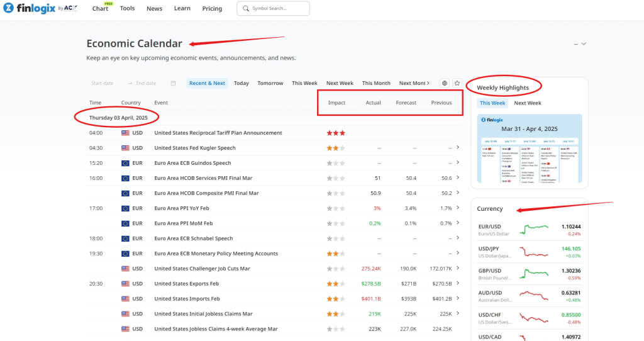Open the globe timezone/country filter icon

click(x=445, y=83)
